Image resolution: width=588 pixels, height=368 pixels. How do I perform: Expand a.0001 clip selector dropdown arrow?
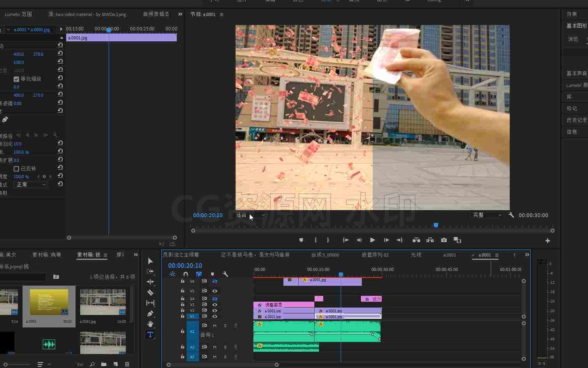9,30
